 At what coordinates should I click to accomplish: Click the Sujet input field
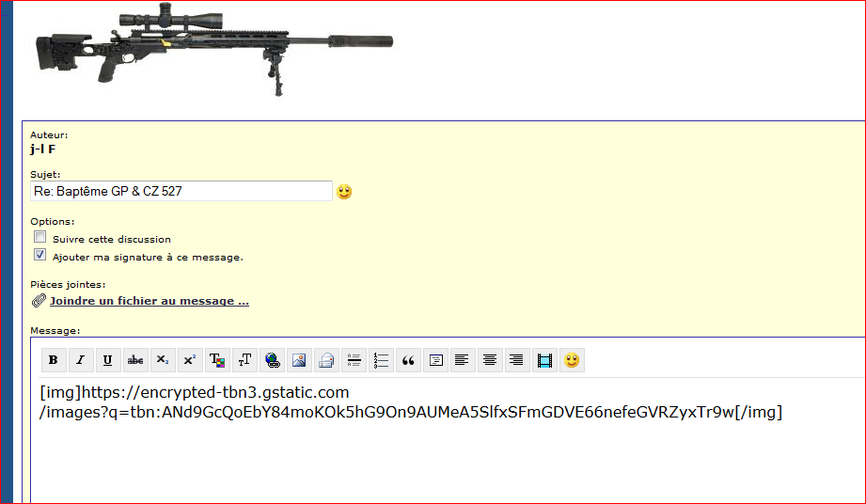tap(181, 191)
